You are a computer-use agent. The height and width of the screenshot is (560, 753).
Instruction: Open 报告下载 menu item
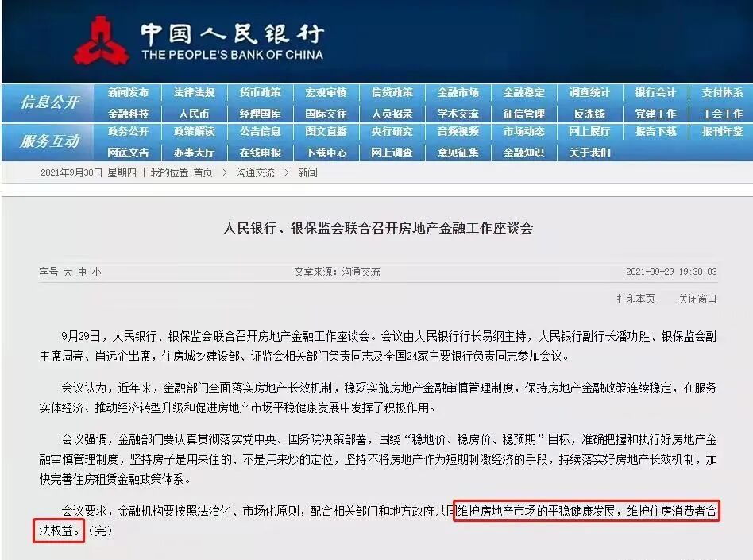[655, 131]
